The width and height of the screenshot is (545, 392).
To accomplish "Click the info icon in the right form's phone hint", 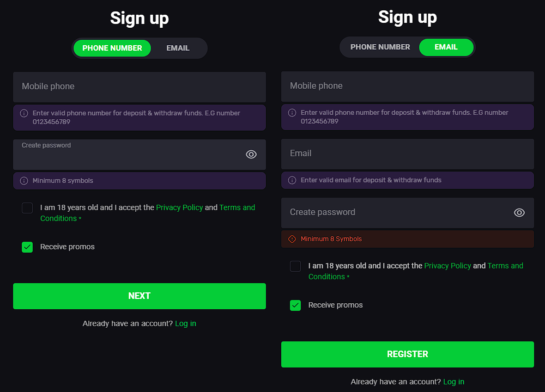I will pyautogui.click(x=292, y=113).
